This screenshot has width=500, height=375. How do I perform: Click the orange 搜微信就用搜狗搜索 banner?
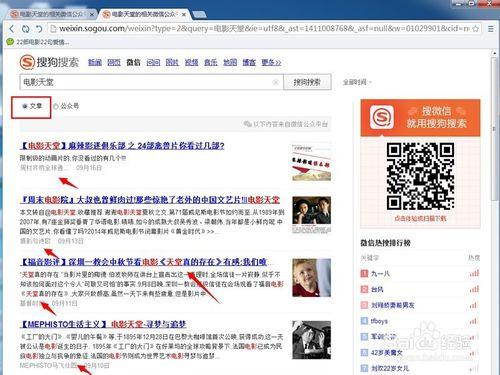(x=420, y=117)
